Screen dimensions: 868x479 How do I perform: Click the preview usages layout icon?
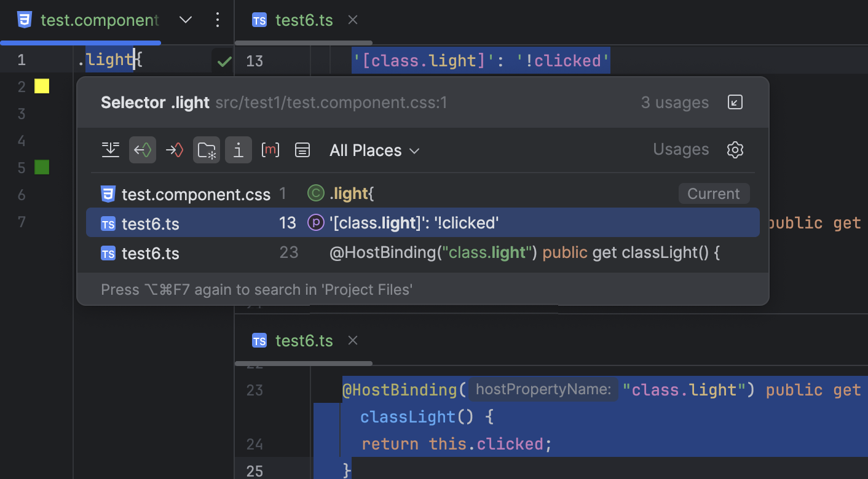pyautogui.click(x=302, y=150)
